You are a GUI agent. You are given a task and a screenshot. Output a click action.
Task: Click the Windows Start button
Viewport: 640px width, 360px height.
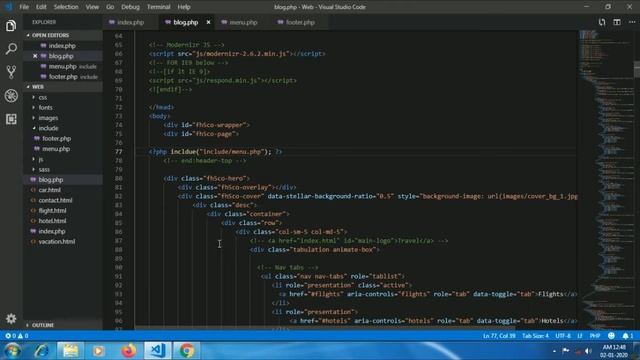click(12, 351)
